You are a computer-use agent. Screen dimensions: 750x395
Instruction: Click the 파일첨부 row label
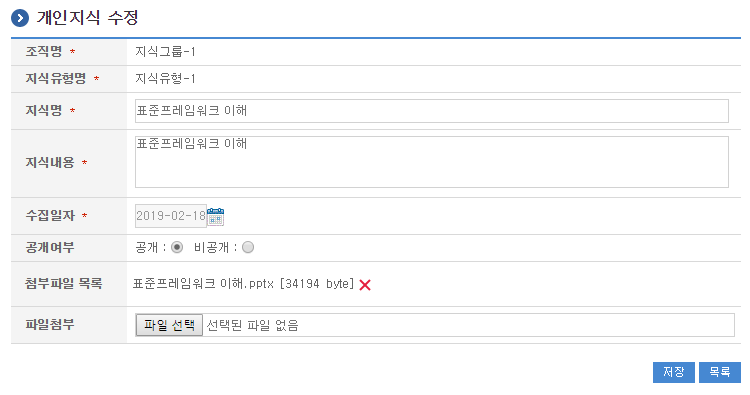(50, 325)
